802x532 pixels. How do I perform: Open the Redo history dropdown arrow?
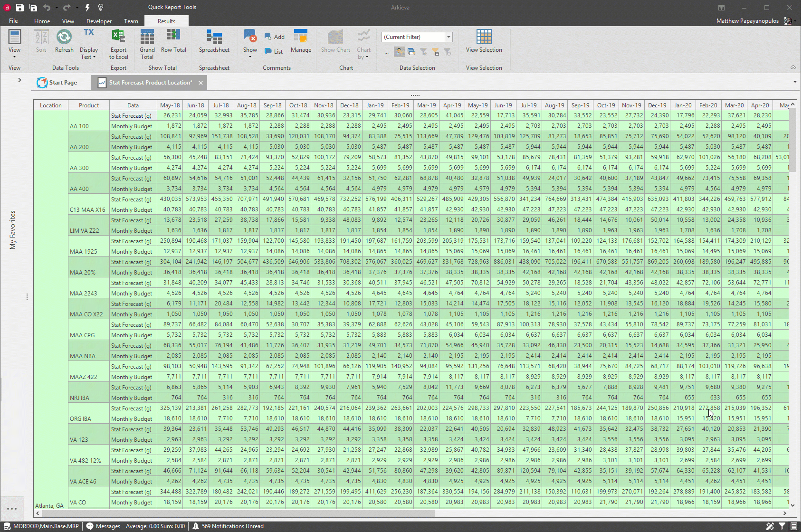(x=76, y=8)
